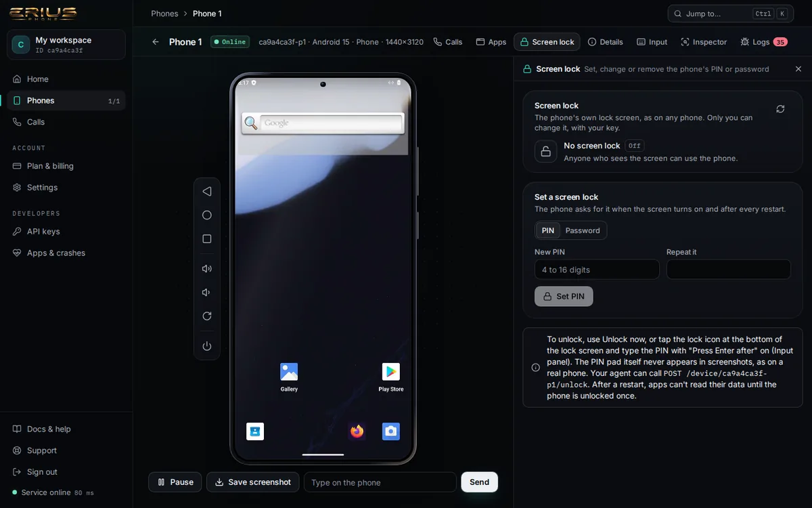Switch to the Calls tab in phone toolbar

coord(448,42)
